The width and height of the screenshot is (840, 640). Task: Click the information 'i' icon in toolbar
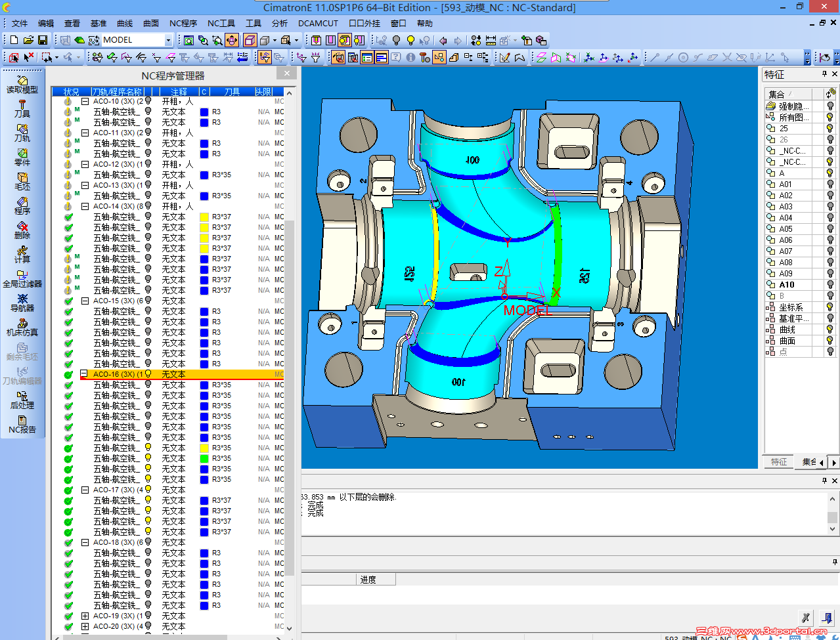pos(410,58)
